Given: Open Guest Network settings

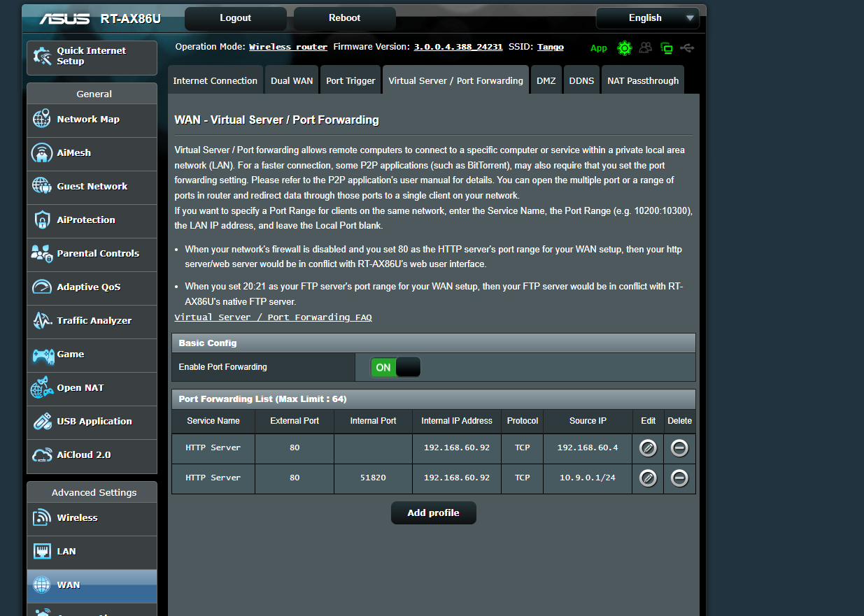Looking at the screenshot, I should tap(92, 187).
